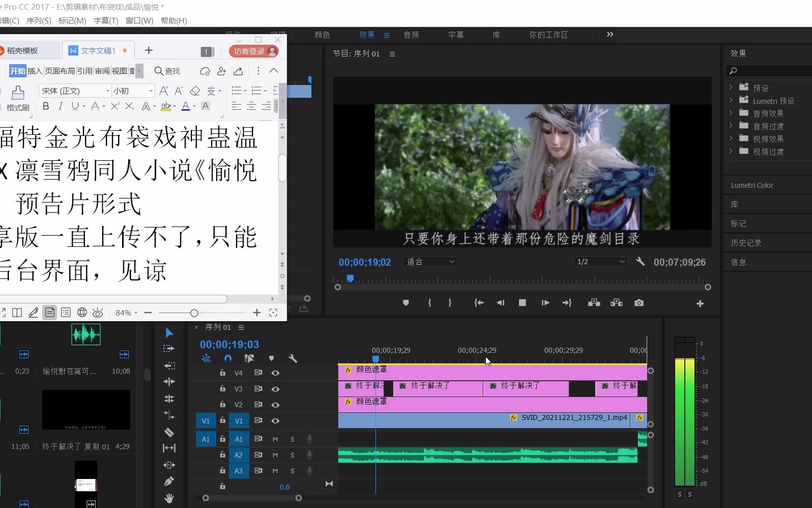Click the WPS zoom slider handle

pos(194,313)
